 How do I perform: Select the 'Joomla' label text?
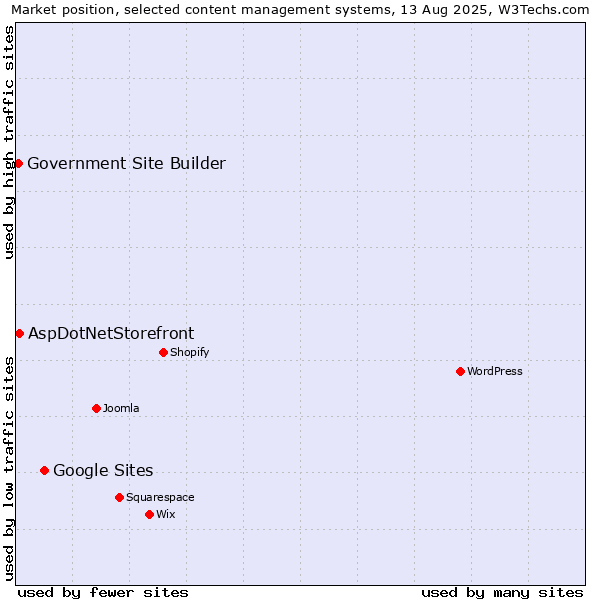[x=121, y=408]
